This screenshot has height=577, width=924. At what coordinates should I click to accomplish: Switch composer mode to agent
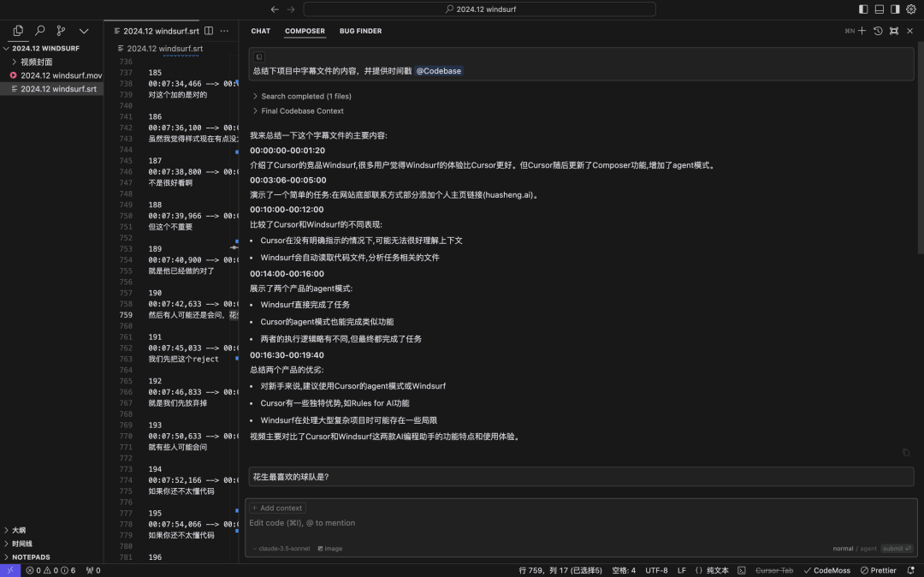click(x=868, y=549)
